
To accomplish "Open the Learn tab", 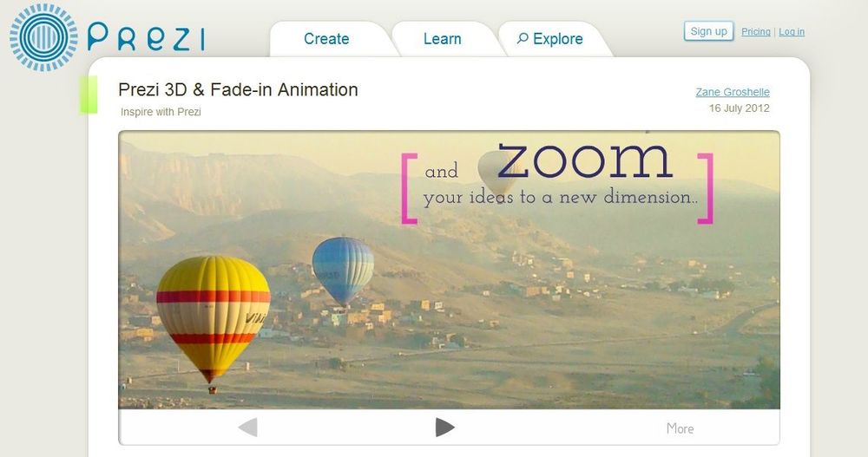I will coord(443,39).
